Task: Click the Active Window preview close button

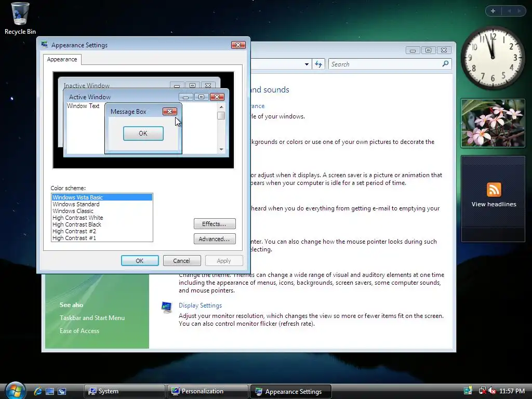Action: click(217, 97)
